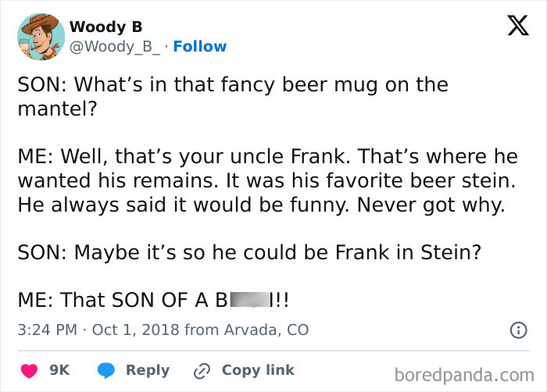Viewport: 547px width, 392px height.
Task: Open the tweet info circle icon
Action: (517, 330)
